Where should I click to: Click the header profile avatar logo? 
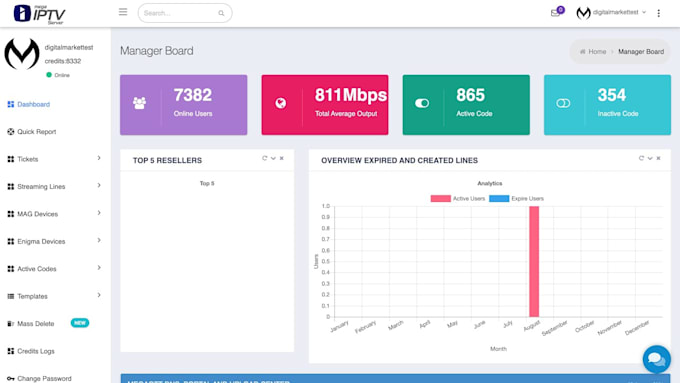pyautogui.click(x=583, y=13)
